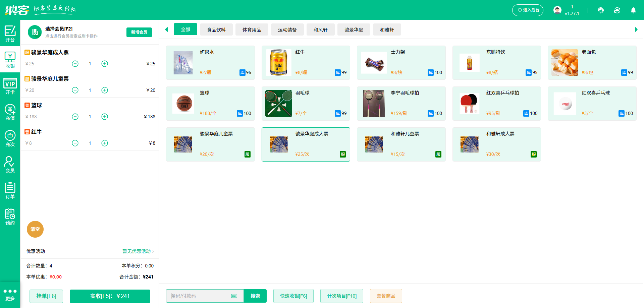The width and height of the screenshot is (644, 308).
Task: Open the 预约 reservation sidebar icon
Action: click(10, 217)
